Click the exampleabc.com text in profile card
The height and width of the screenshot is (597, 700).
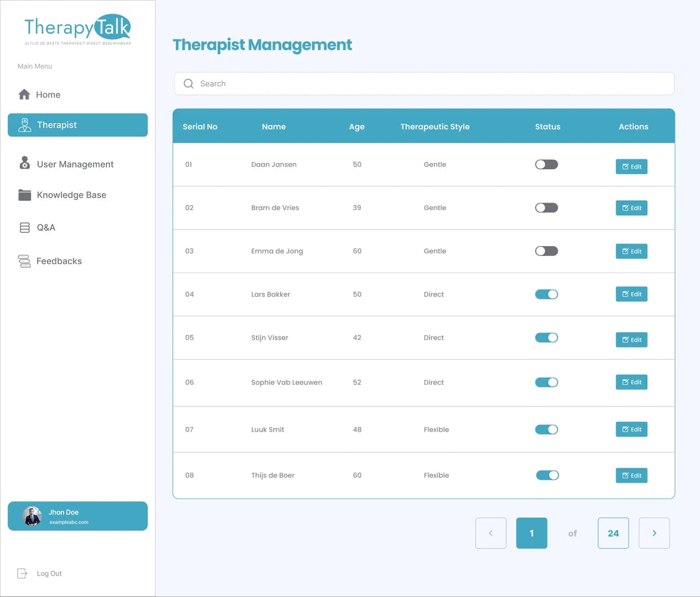pyautogui.click(x=69, y=522)
